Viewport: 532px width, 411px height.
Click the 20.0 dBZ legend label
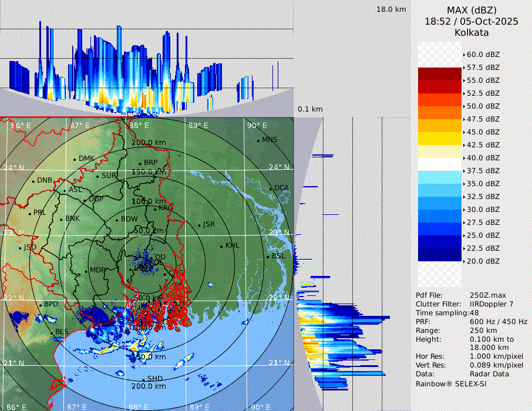tap(483, 261)
